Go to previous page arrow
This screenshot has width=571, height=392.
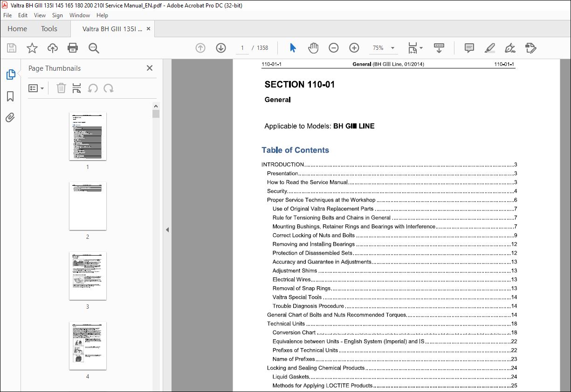click(200, 48)
